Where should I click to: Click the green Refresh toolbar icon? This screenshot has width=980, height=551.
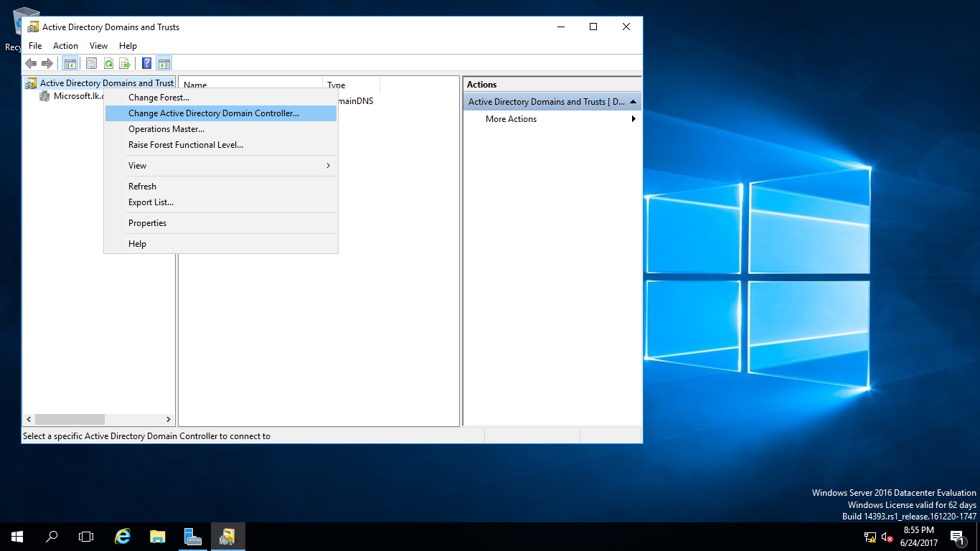(x=108, y=63)
